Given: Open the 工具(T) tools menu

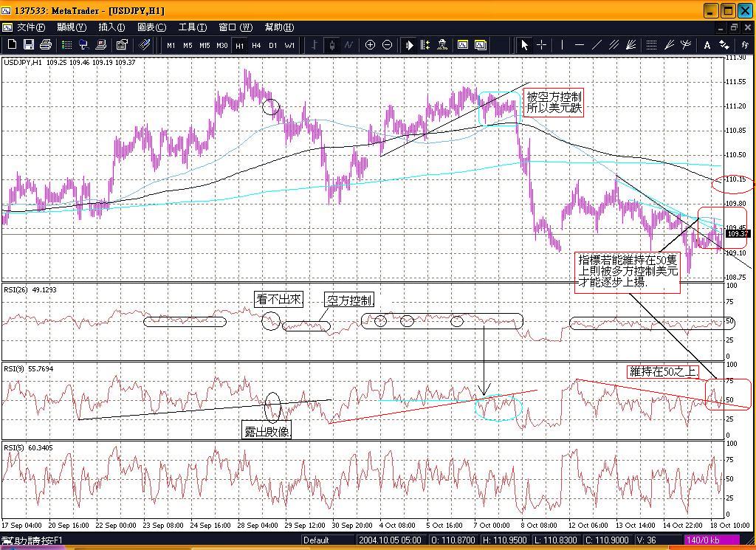Looking at the screenshot, I should point(192,27).
